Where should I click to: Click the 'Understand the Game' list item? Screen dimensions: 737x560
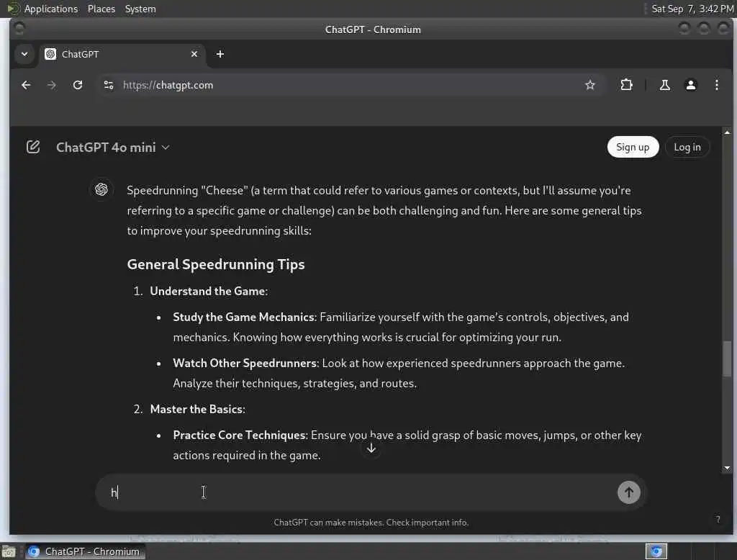click(x=209, y=291)
